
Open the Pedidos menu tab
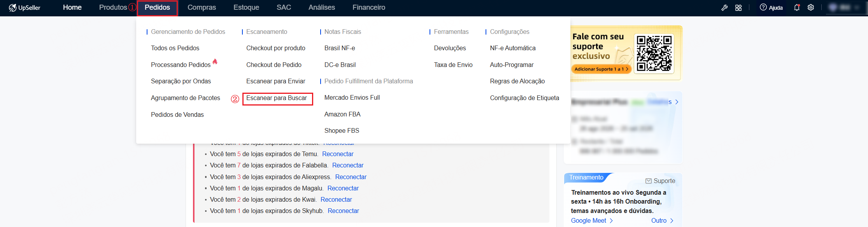pyautogui.click(x=157, y=7)
